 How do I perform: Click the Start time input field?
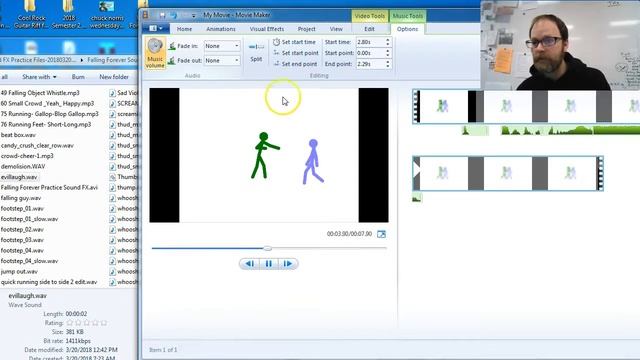[x=370, y=42]
